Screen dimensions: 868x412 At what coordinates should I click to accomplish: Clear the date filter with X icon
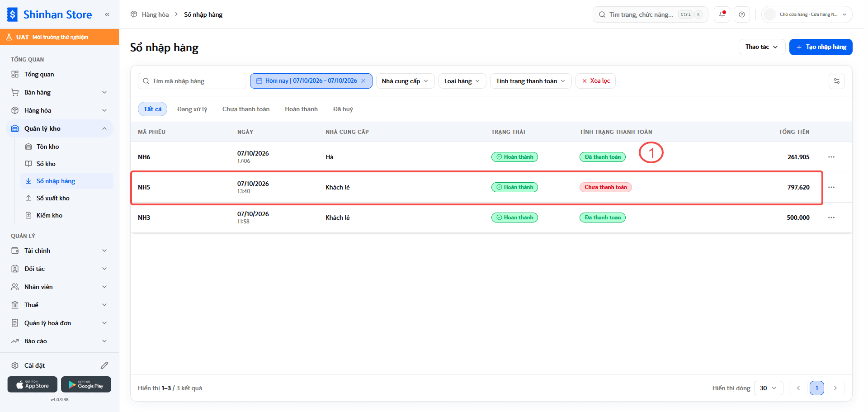pos(363,81)
